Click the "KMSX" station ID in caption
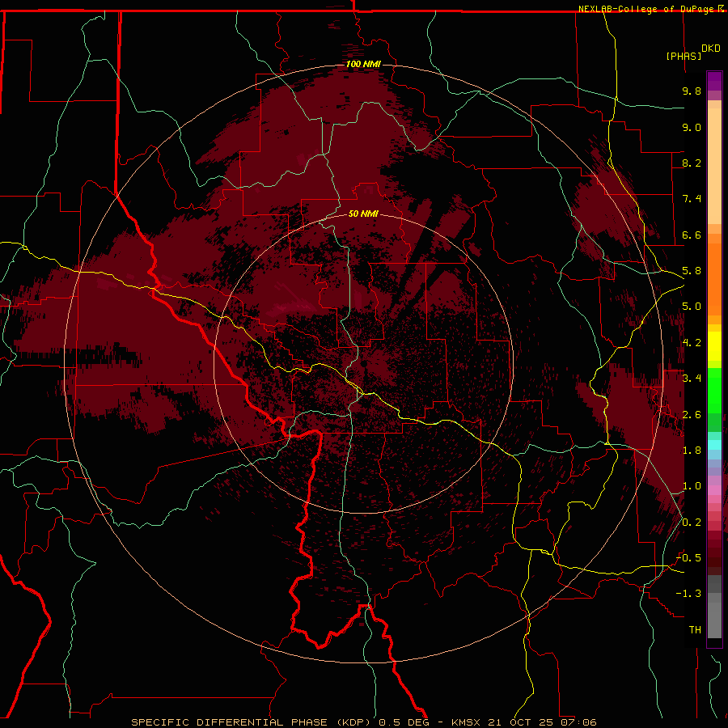 click(465, 722)
